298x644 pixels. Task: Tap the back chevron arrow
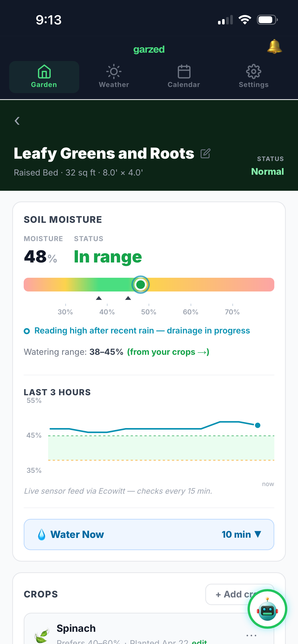[17, 121]
